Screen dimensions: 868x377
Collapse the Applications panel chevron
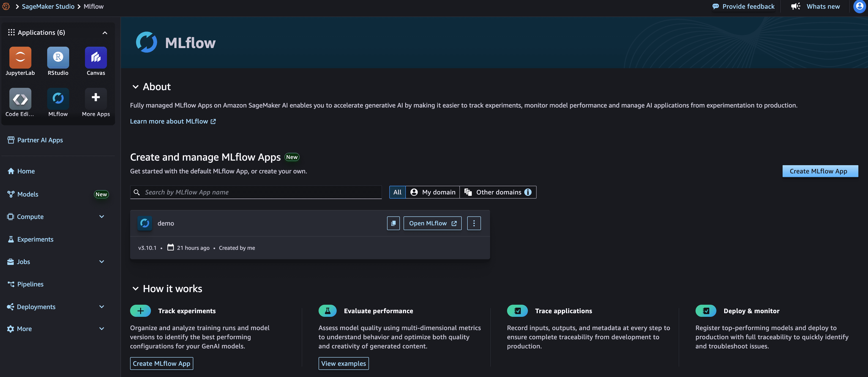coord(105,33)
